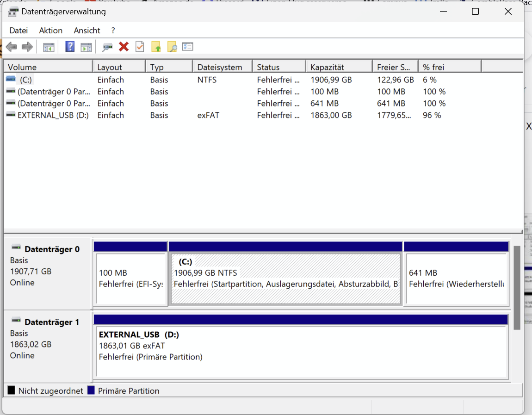Select the Datenträger 1 disk label
Screen dimensions: 532x415
tap(52, 322)
